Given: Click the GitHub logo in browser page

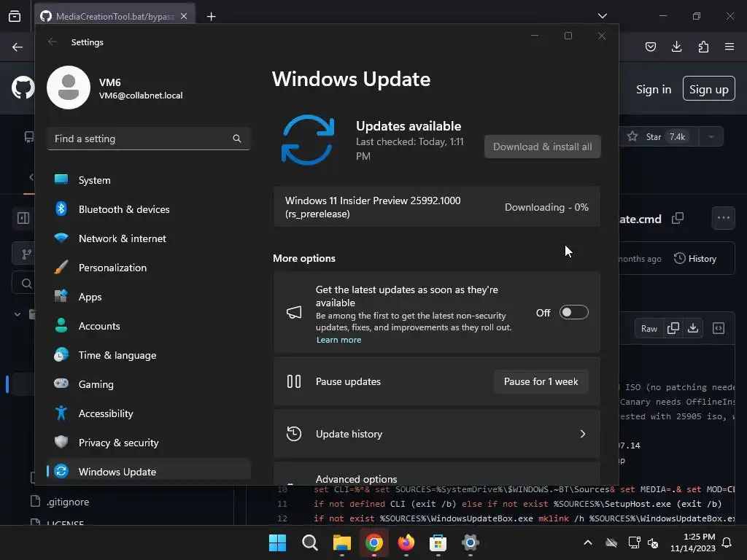Looking at the screenshot, I should tap(23, 88).
